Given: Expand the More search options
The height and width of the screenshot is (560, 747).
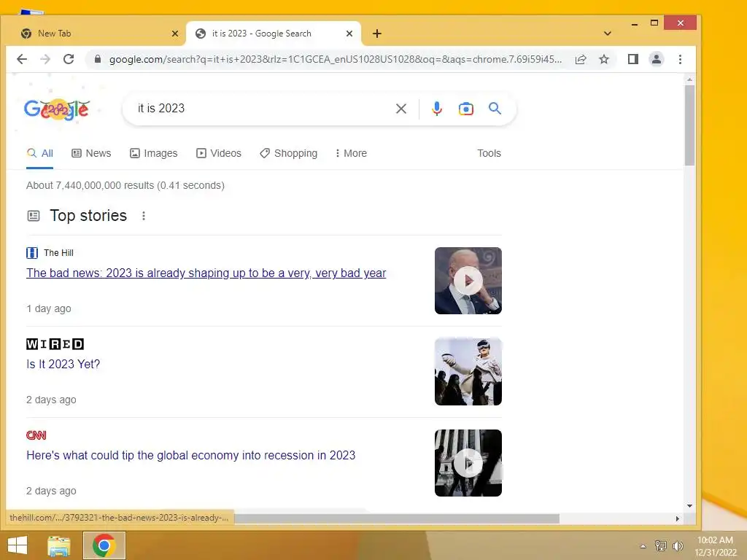Looking at the screenshot, I should click(x=351, y=153).
